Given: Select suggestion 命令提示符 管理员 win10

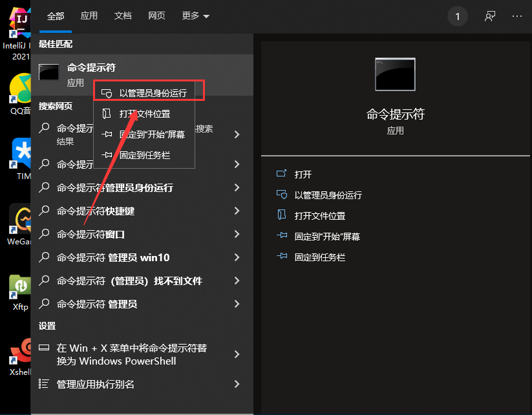Looking at the screenshot, I should 113,257.
